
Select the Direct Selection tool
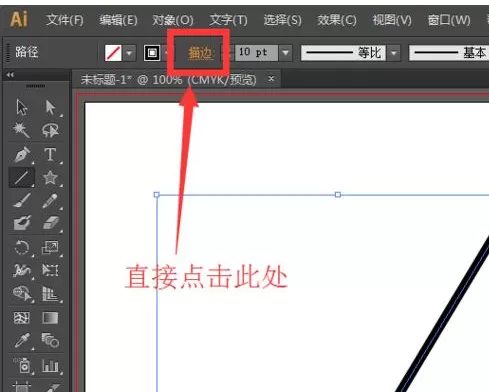pos(50,107)
